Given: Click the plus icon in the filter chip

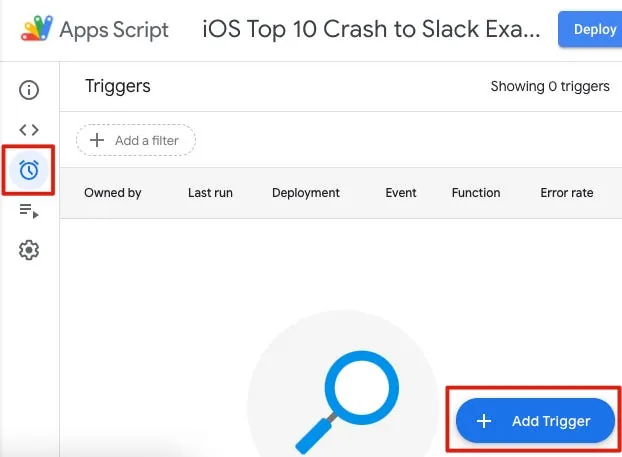Looking at the screenshot, I should 97,141.
